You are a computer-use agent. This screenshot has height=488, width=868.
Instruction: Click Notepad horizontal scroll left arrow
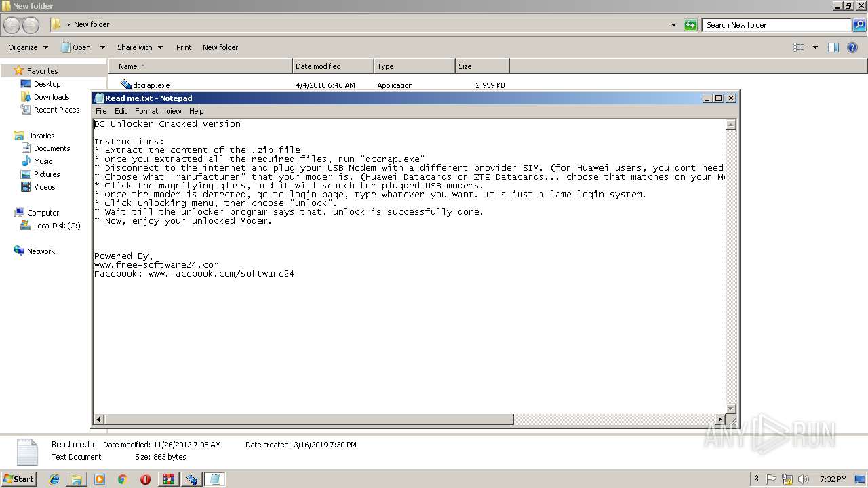pyautogui.click(x=100, y=420)
